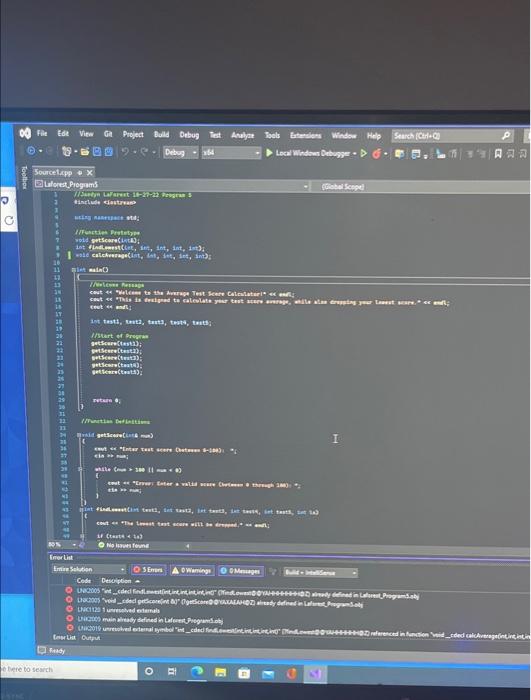Select the LNK1120 unresolved externals error row
The width and height of the screenshot is (531, 700).
point(295,610)
